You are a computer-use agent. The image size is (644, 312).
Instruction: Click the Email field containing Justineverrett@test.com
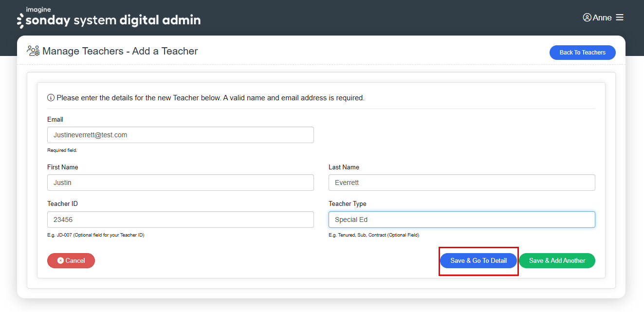tap(180, 135)
